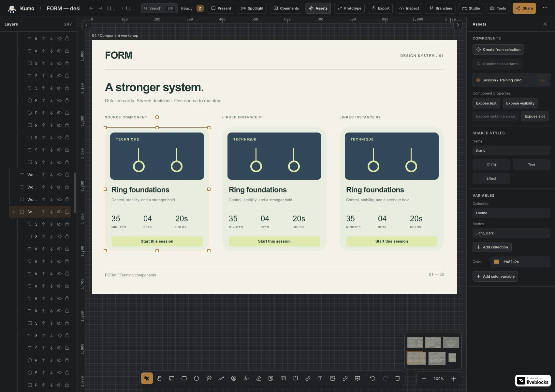Toggle the Text shared style
The image size is (555, 392).
tap(531, 165)
